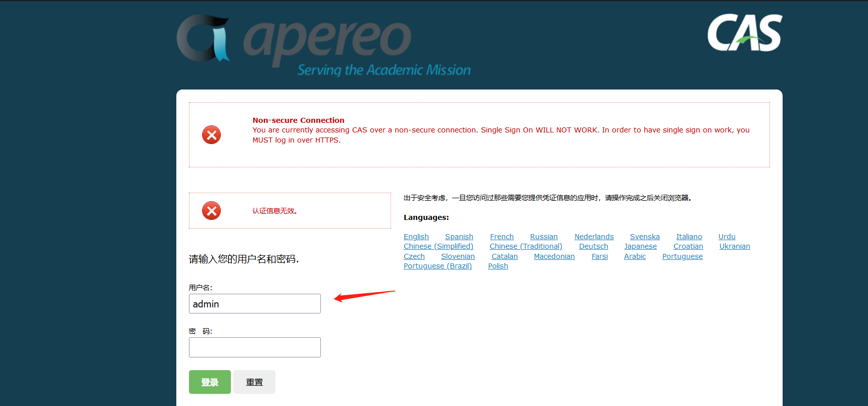Viewport: 868px width, 406px height.
Task: Focus the empty 密码 password field
Action: coord(255,347)
